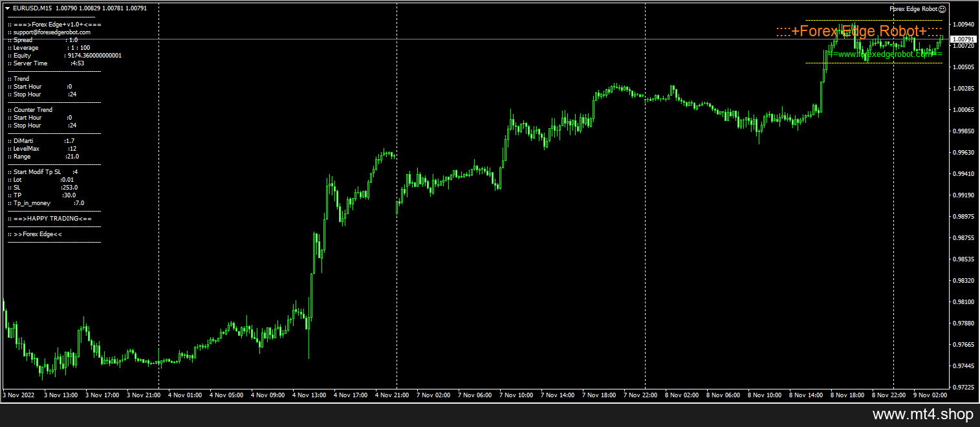Viewport: 980px width, 427px height.
Task: Click the 0.97880 price scale label
Action: pos(964,323)
